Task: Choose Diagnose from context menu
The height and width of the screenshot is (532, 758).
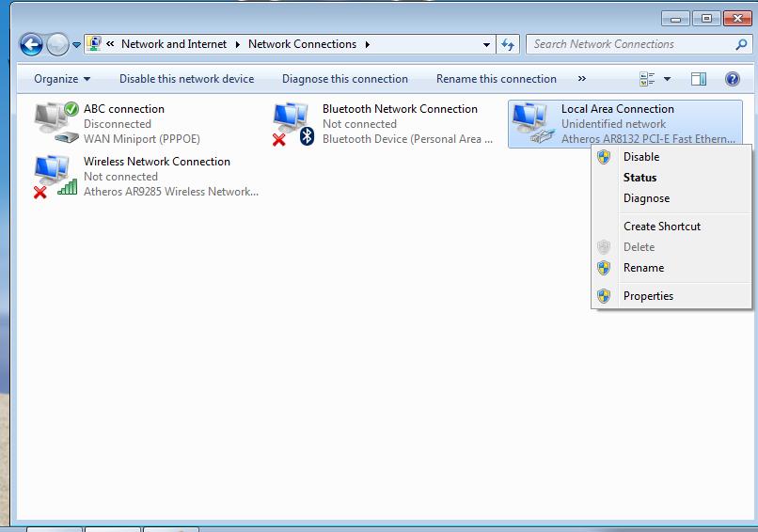Action: [671, 198]
